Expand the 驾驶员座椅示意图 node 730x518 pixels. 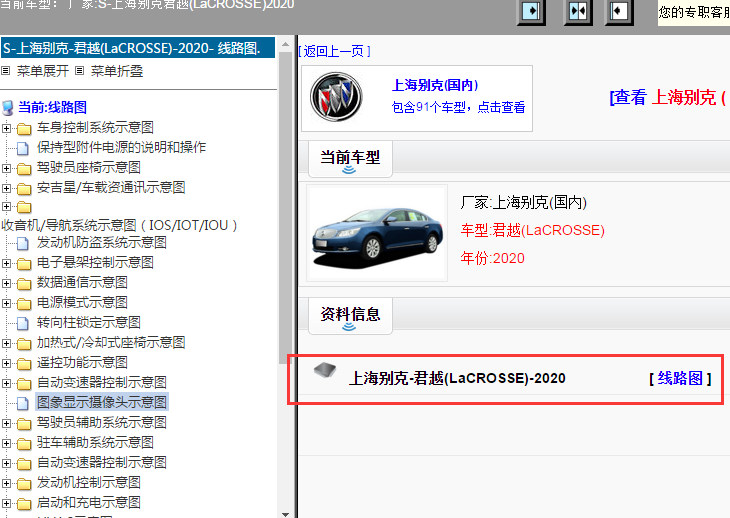tap(6, 168)
